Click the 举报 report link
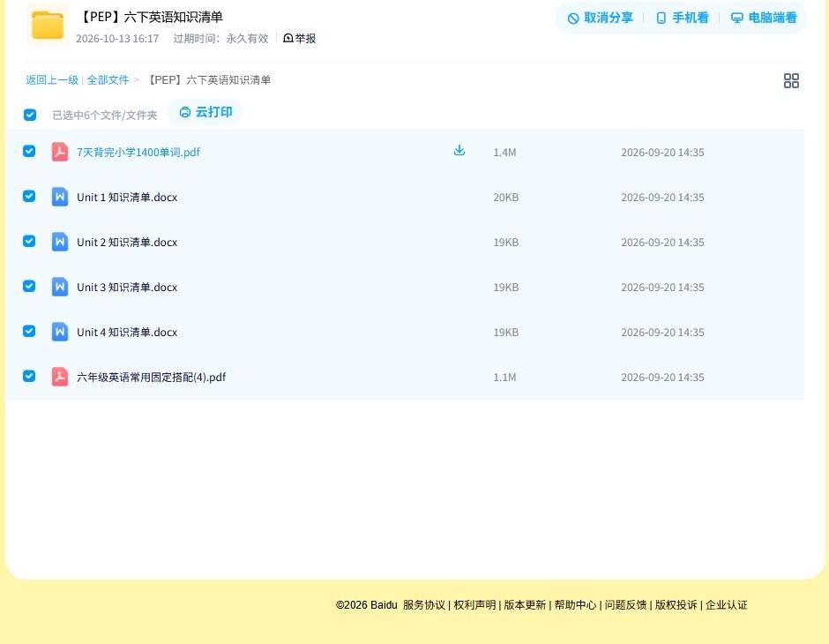The image size is (829, 644). [299, 38]
